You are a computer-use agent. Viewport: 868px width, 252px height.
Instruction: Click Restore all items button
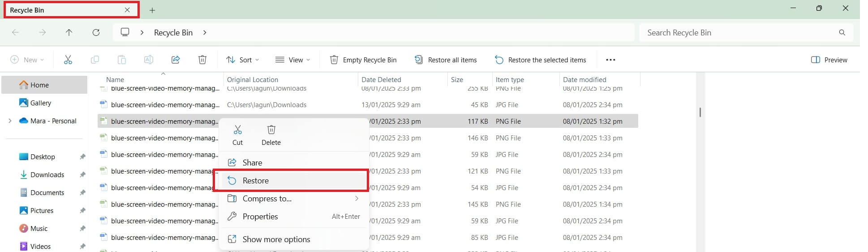[446, 60]
